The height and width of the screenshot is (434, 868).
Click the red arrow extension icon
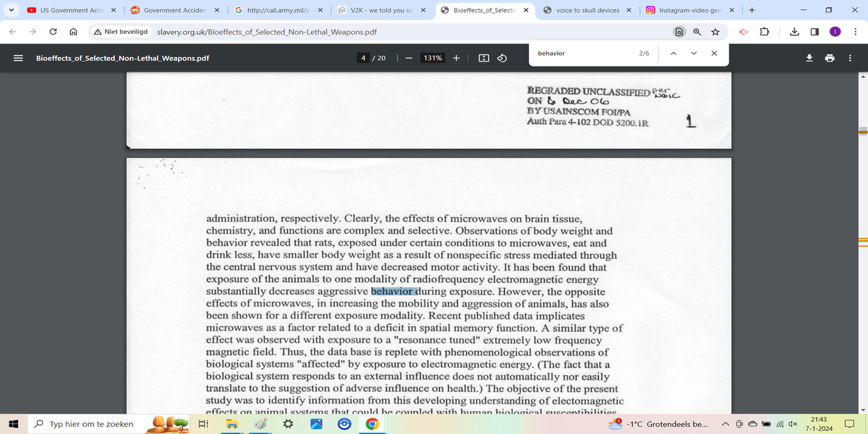click(x=742, y=32)
